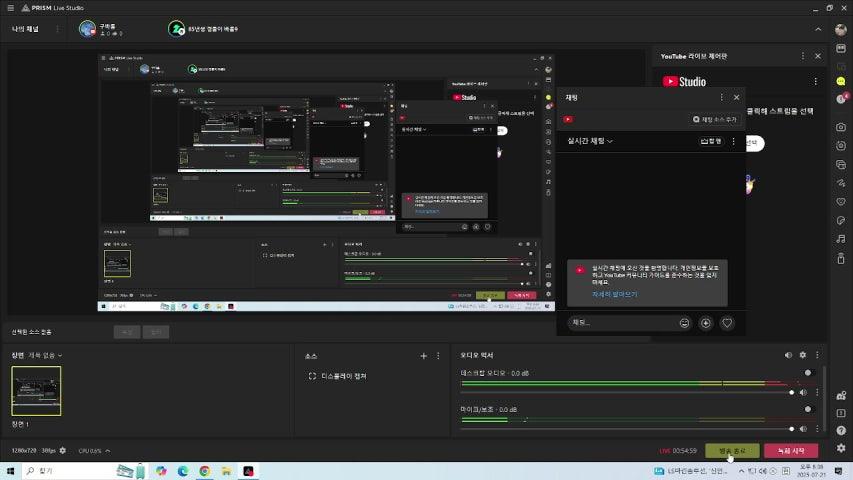Image resolution: width=853 pixels, height=480 pixels.
Task: Select the YouTube tab in chat panel
Action: [x=568, y=119]
